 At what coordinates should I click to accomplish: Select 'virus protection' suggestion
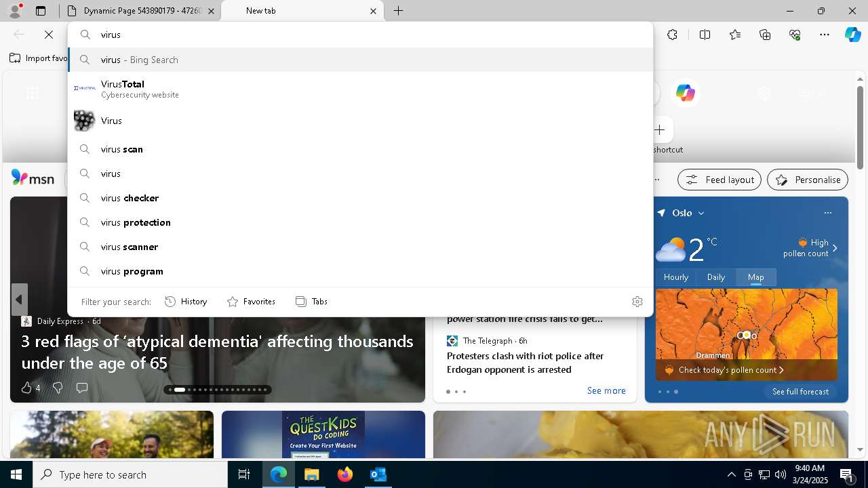[x=360, y=222]
